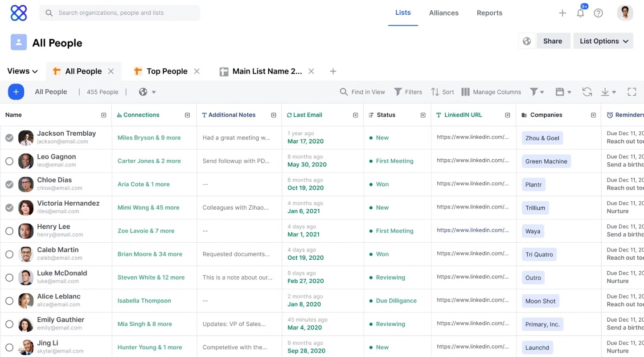The image size is (644, 357).
Task: Open the Moon Shot company tag
Action: click(541, 301)
